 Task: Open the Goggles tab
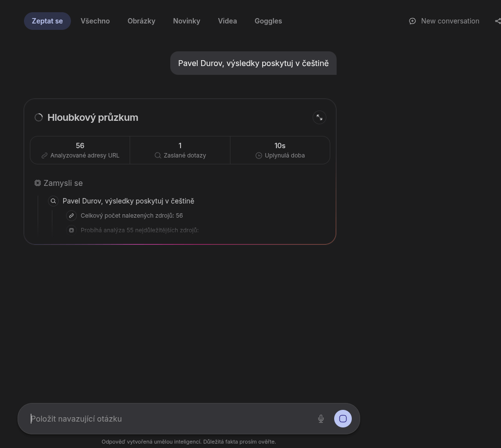[268, 21]
